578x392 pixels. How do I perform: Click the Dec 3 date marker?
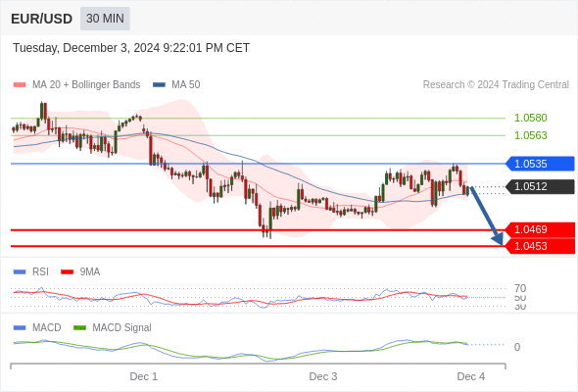point(323,377)
